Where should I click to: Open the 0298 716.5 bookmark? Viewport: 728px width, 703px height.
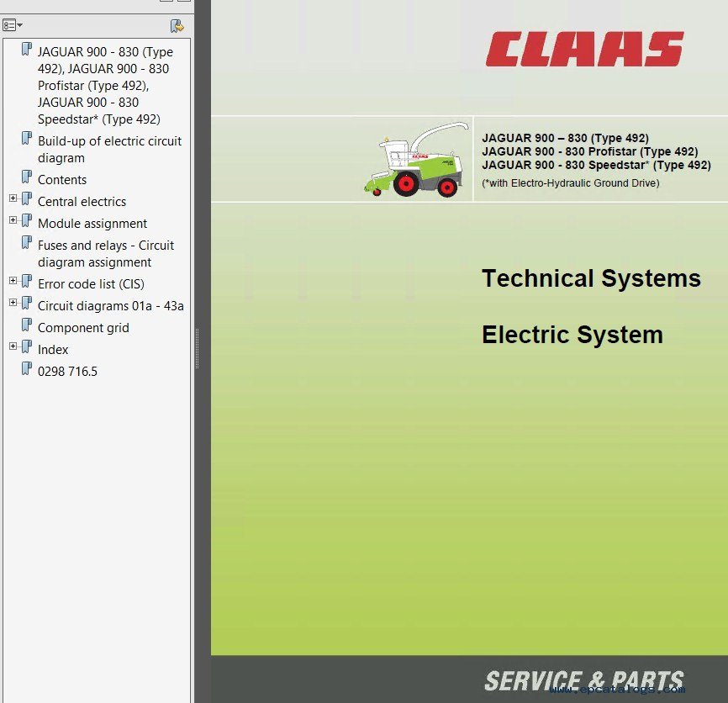tap(68, 372)
